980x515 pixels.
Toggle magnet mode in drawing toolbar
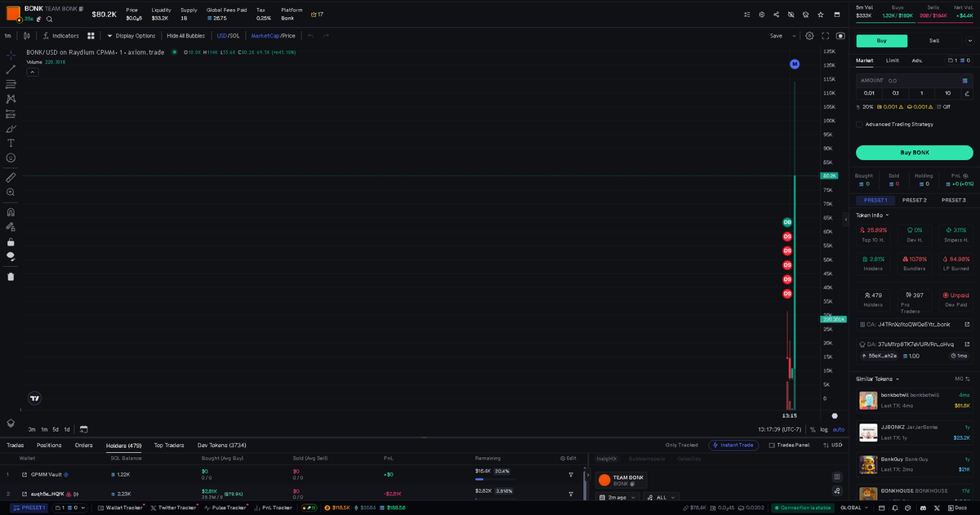pos(11,211)
